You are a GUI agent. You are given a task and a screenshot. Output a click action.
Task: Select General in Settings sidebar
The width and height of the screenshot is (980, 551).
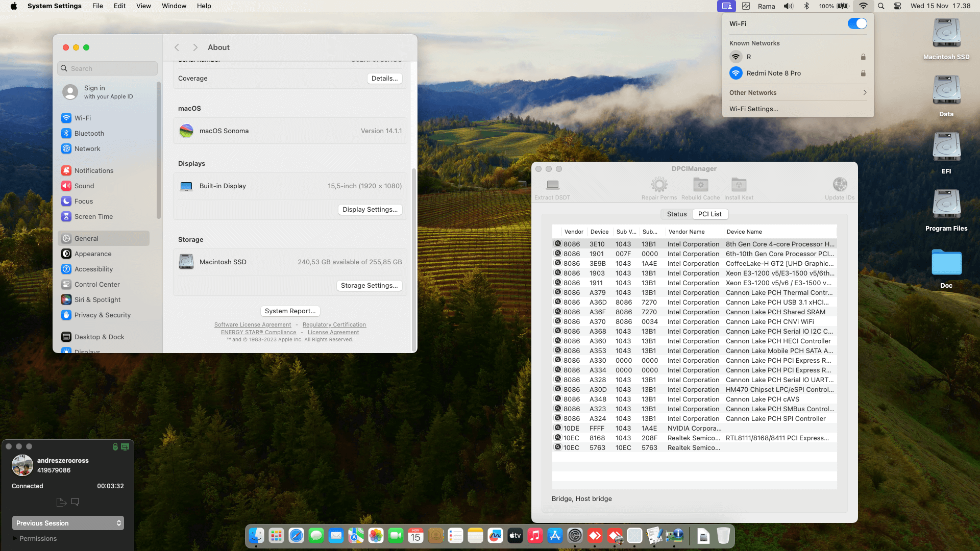104,238
